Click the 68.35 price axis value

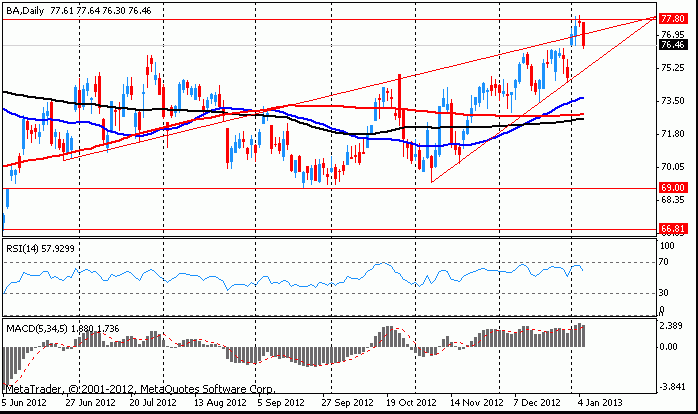[x=673, y=199]
